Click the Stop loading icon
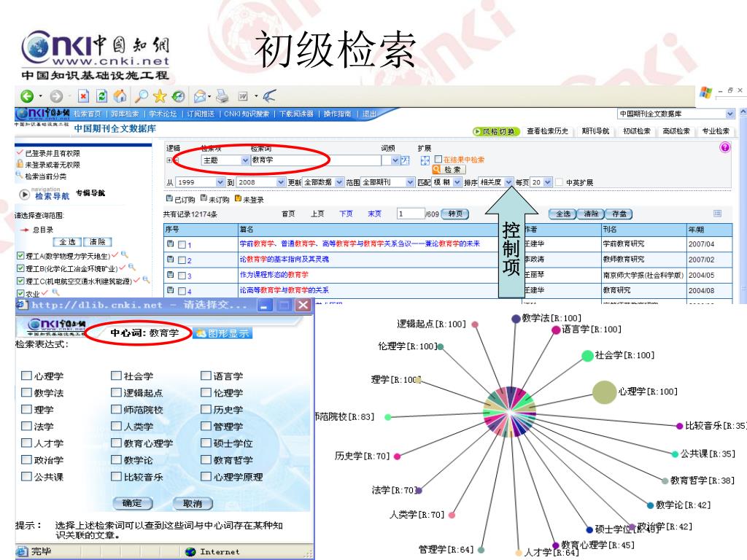This screenshot has height=560, width=747. [x=83, y=96]
